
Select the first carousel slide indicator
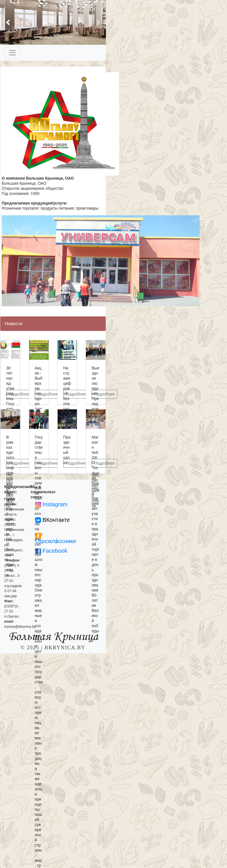38,37
